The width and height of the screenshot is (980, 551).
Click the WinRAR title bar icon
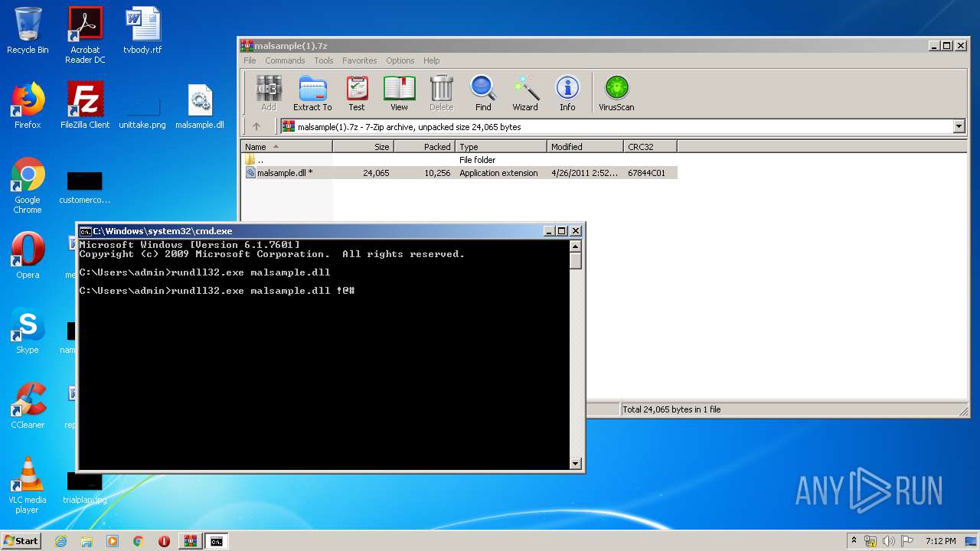pos(247,46)
